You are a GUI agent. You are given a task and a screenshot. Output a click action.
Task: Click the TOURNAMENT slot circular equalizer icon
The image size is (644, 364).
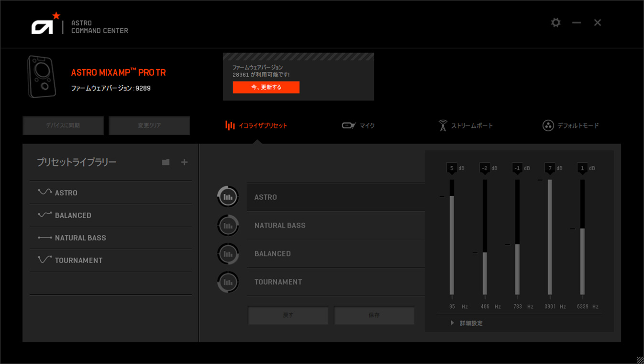click(x=228, y=282)
